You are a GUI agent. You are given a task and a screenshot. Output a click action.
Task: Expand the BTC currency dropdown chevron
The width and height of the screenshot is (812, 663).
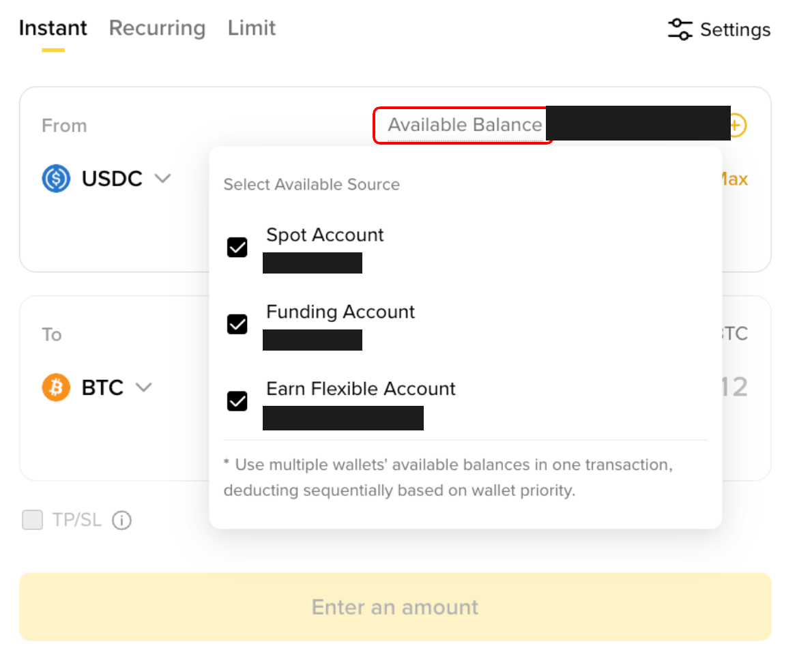143,387
